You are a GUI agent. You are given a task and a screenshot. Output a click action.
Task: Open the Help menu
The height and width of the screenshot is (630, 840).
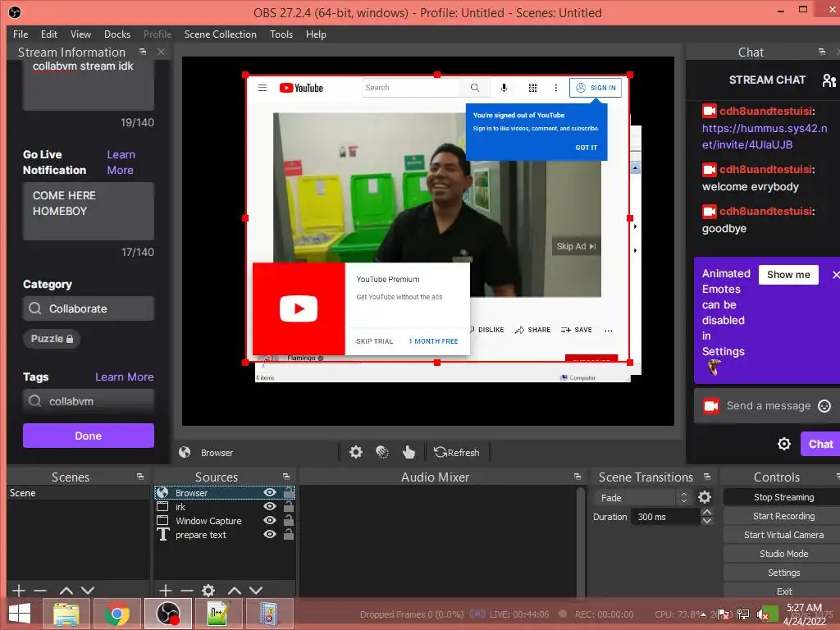tap(316, 34)
